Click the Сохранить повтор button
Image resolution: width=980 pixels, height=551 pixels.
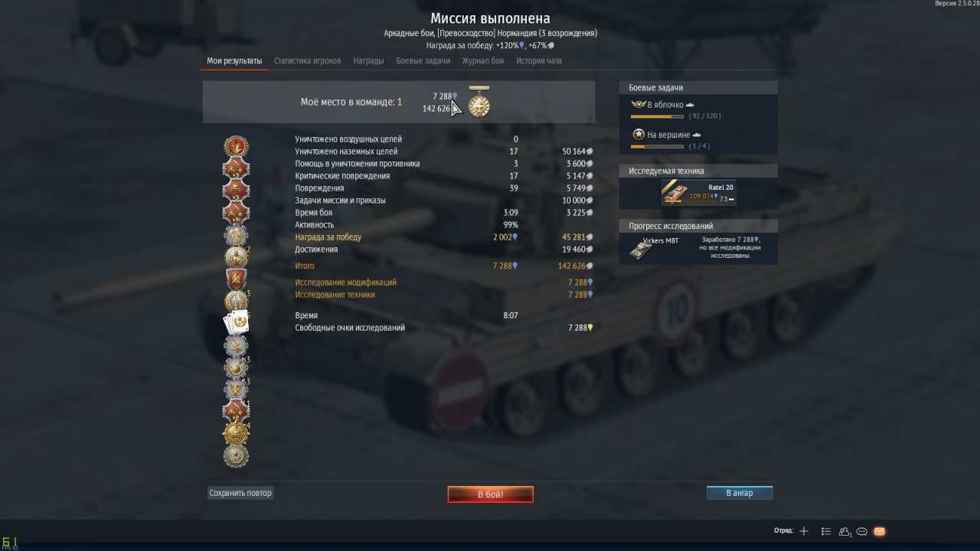pyautogui.click(x=240, y=493)
